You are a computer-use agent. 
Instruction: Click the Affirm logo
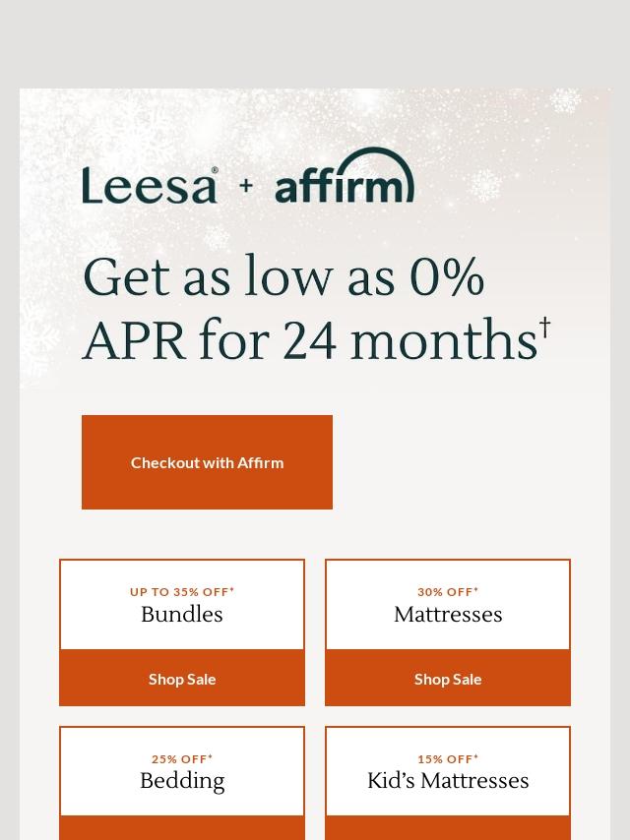[x=345, y=177]
